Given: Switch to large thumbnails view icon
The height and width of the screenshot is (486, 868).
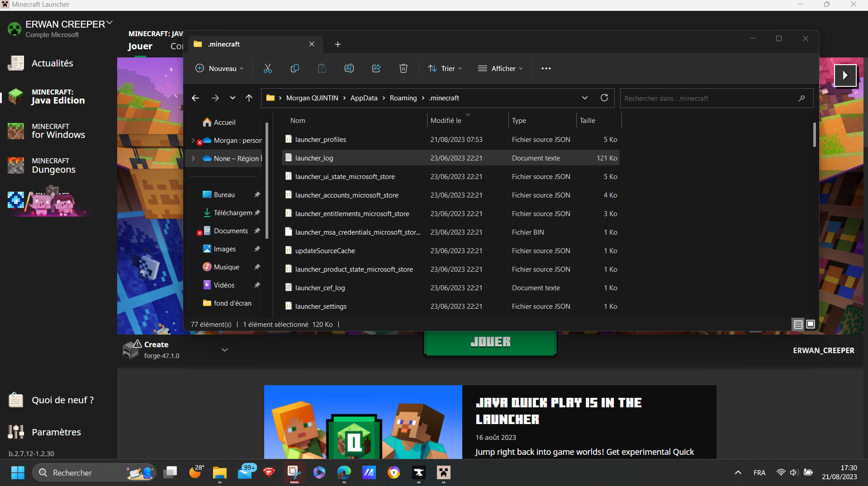Looking at the screenshot, I should point(811,324).
